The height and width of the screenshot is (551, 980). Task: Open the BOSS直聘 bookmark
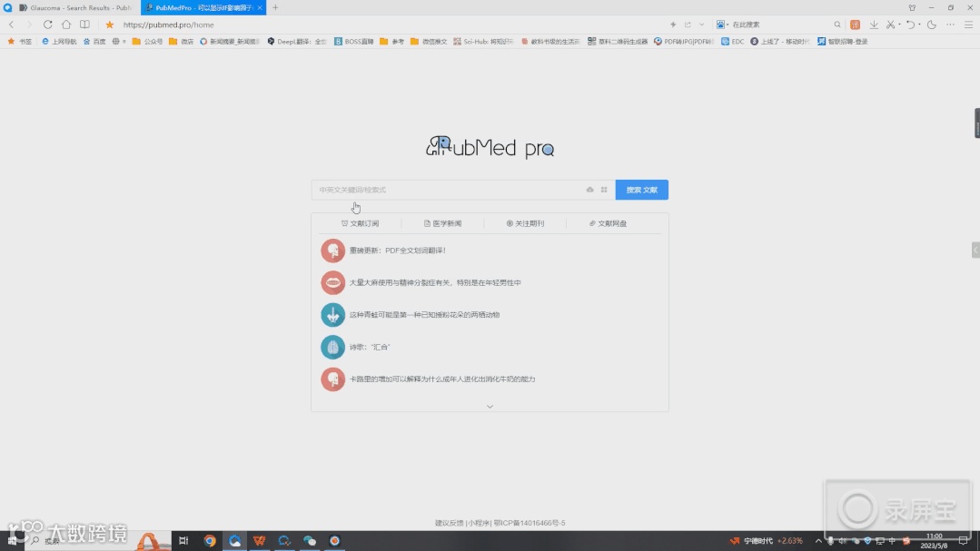pyautogui.click(x=353, y=41)
